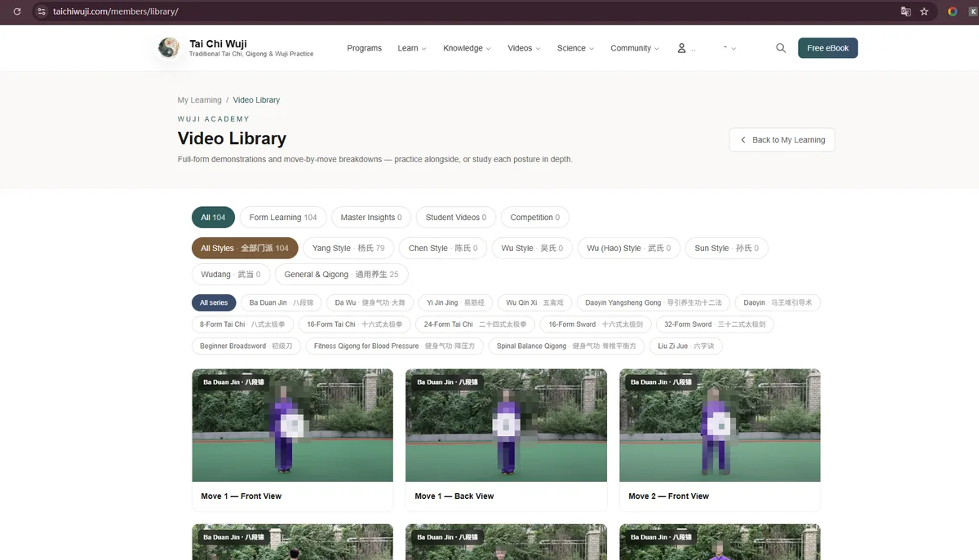Bookmark this page with the star icon
This screenshot has width=979, height=560.
[x=924, y=11]
